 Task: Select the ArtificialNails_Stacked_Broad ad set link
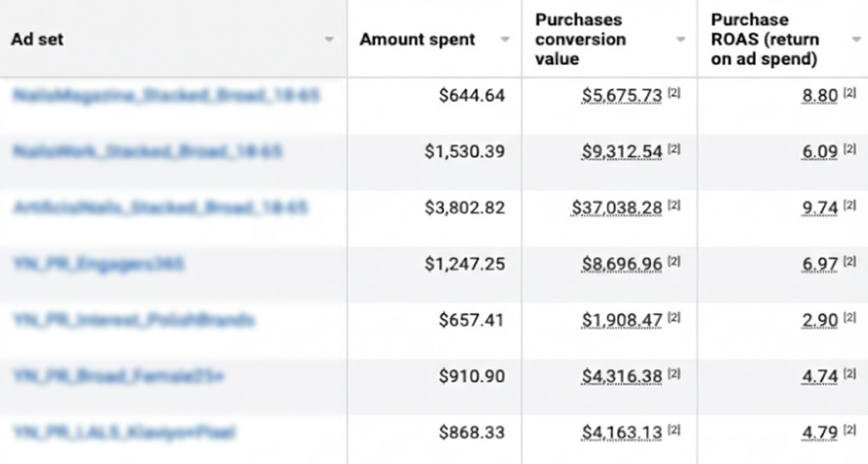[x=160, y=207]
